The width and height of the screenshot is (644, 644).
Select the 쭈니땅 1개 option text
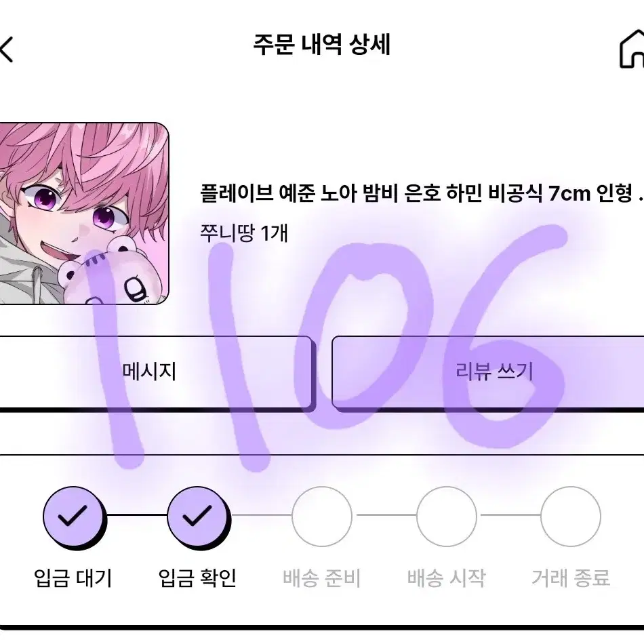tap(244, 233)
